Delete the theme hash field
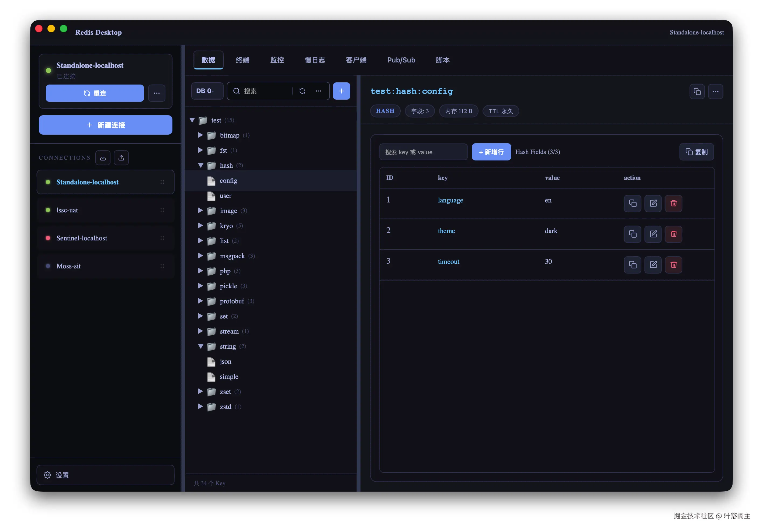The width and height of the screenshot is (763, 532). point(674,234)
